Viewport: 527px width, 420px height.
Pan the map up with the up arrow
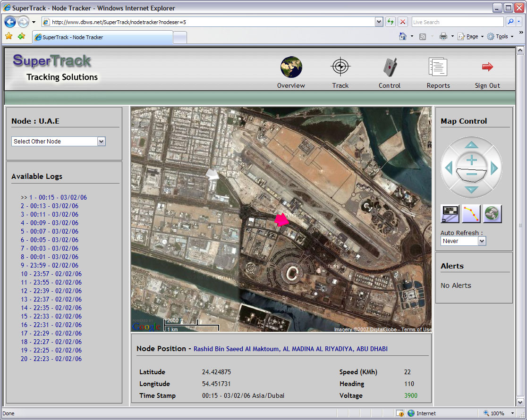(x=472, y=145)
